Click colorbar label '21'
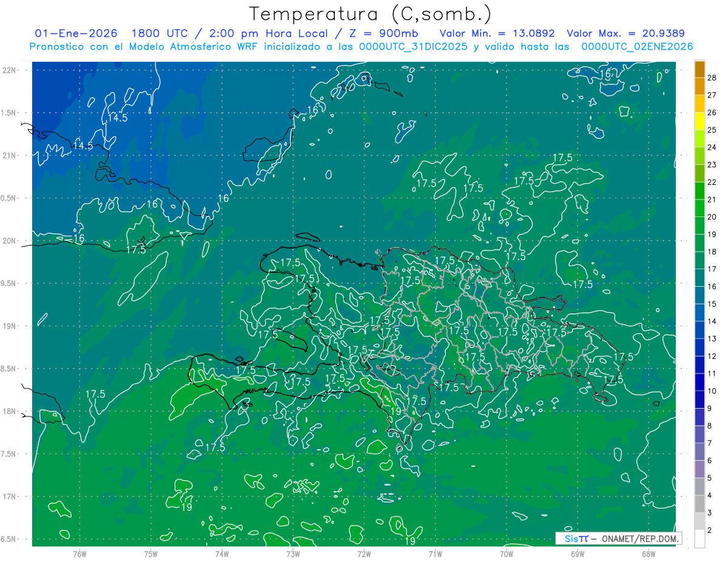The image size is (728, 562). coord(712,199)
